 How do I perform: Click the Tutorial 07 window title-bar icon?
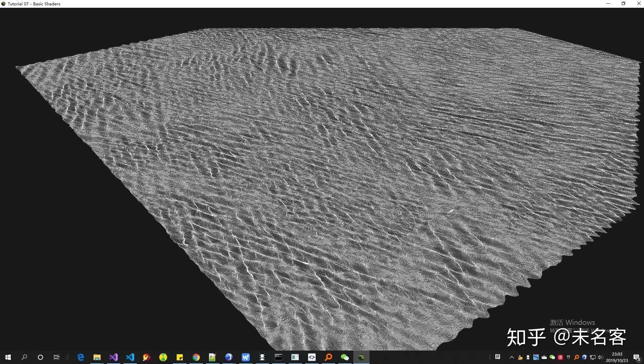[4, 4]
